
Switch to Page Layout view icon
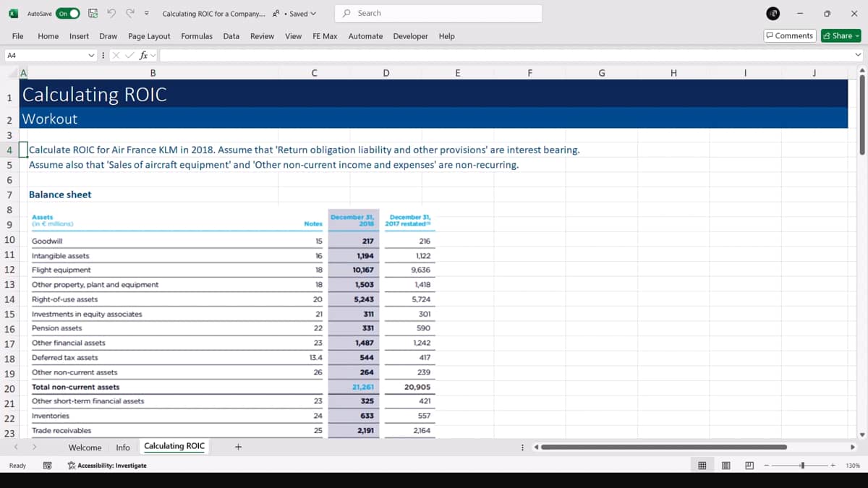(726, 466)
